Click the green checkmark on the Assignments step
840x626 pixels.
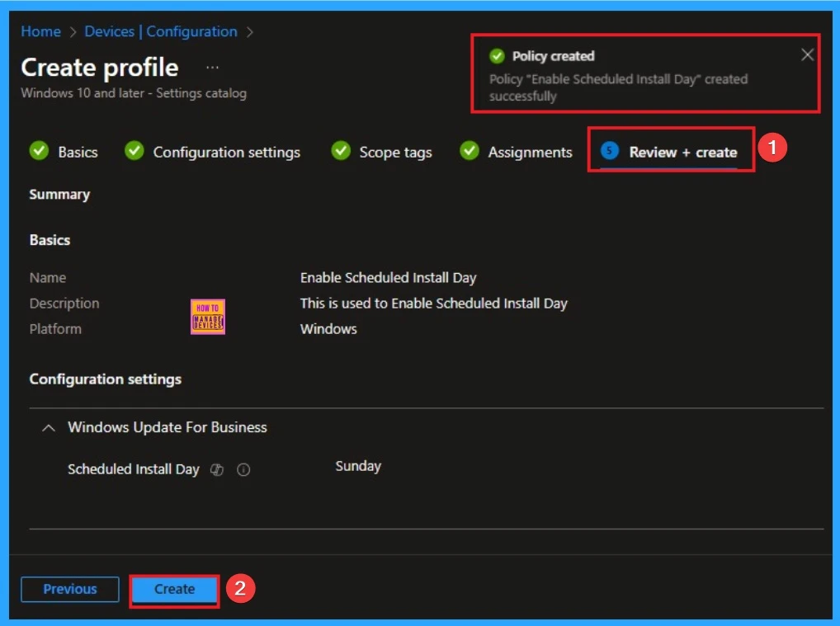(469, 152)
